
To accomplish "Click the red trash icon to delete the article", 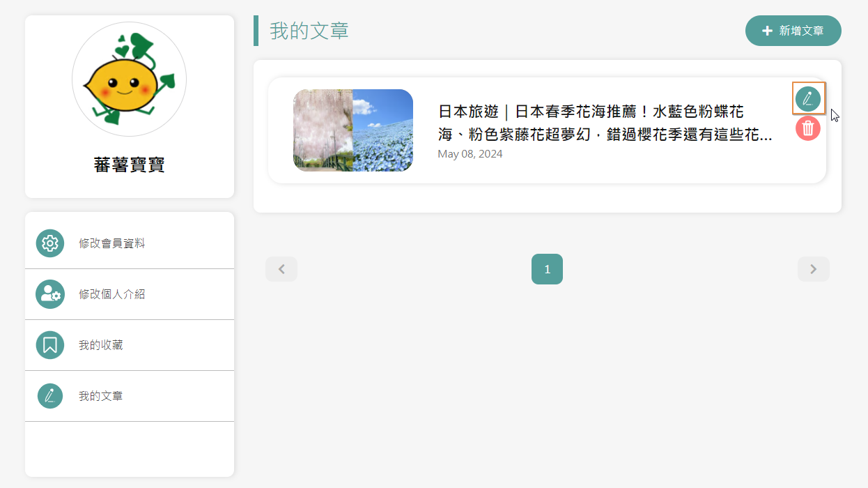I will (x=807, y=128).
